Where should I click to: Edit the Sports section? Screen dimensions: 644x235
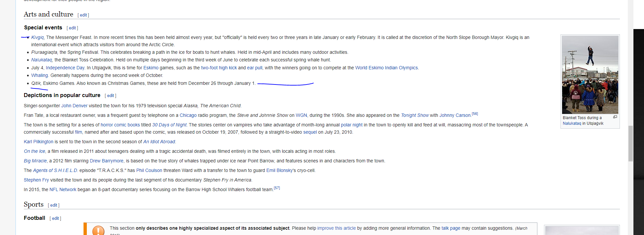tap(54, 205)
